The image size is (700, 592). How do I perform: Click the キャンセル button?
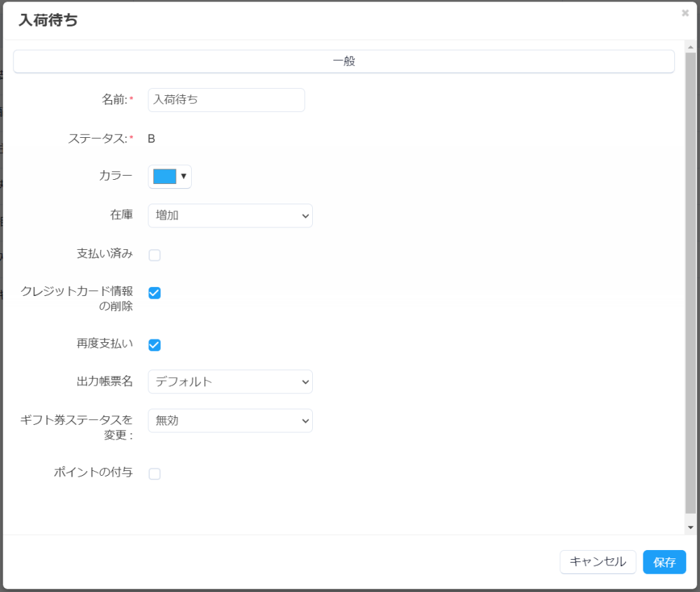click(598, 561)
